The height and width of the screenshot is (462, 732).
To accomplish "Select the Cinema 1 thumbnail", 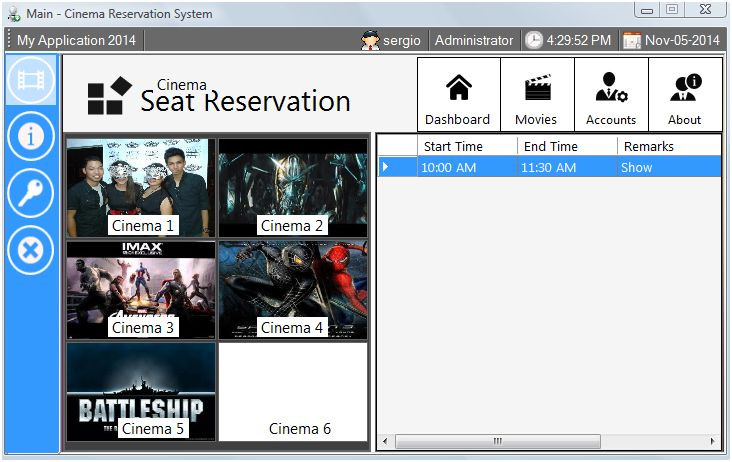I will [141, 188].
